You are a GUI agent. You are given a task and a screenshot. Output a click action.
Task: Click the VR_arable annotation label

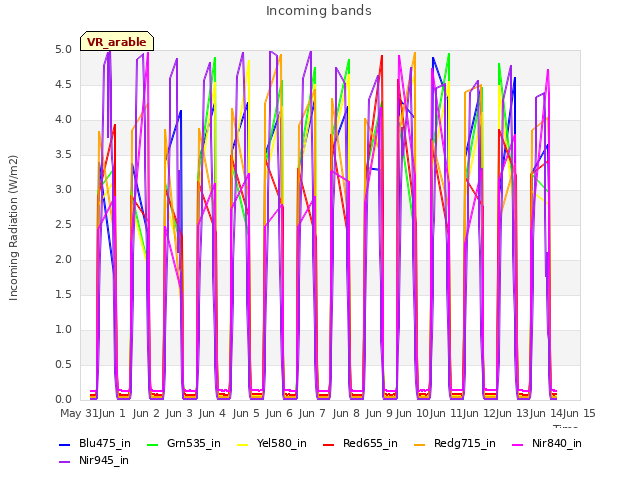[x=117, y=41]
